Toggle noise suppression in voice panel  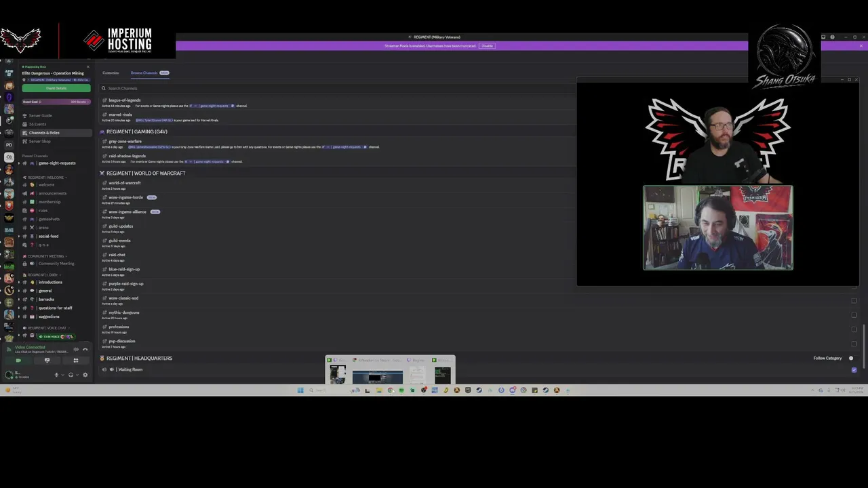(76, 349)
